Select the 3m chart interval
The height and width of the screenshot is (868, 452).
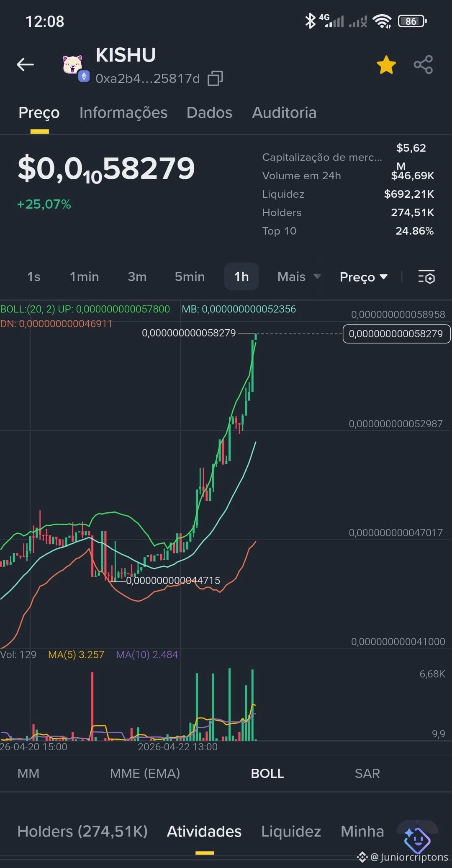[x=137, y=277]
